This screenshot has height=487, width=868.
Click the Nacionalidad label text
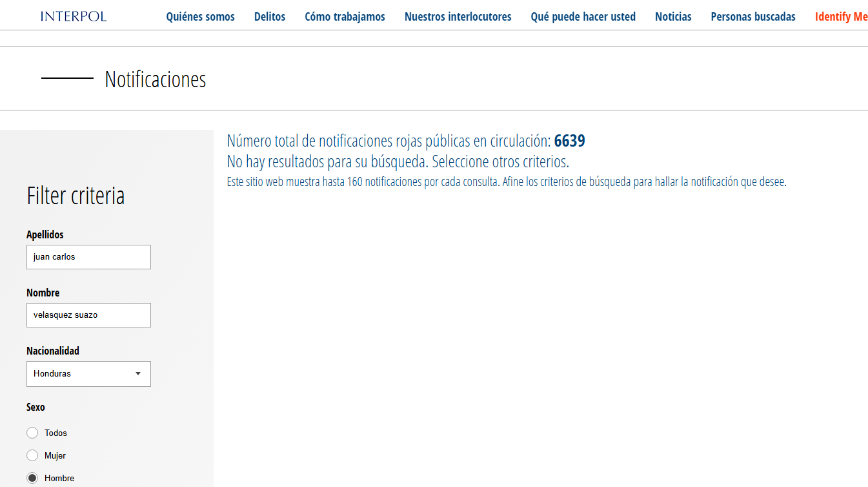(x=53, y=351)
